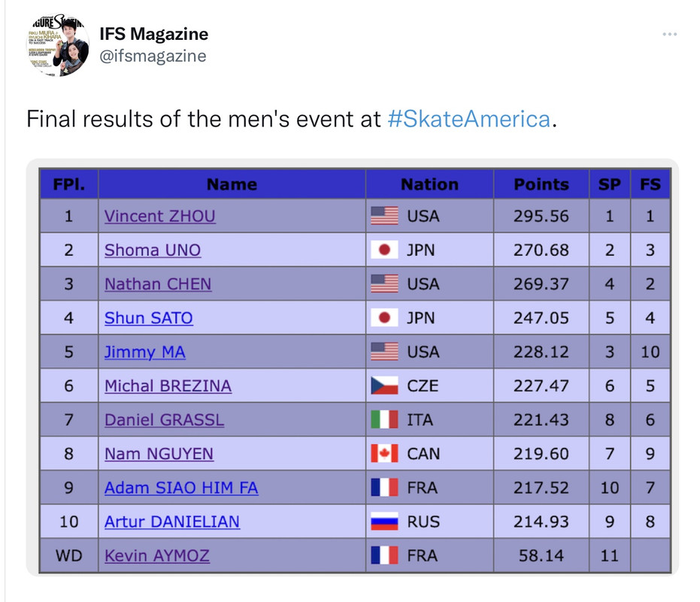Open Michal BREZINA's result link

pyautogui.click(x=168, y=386)
